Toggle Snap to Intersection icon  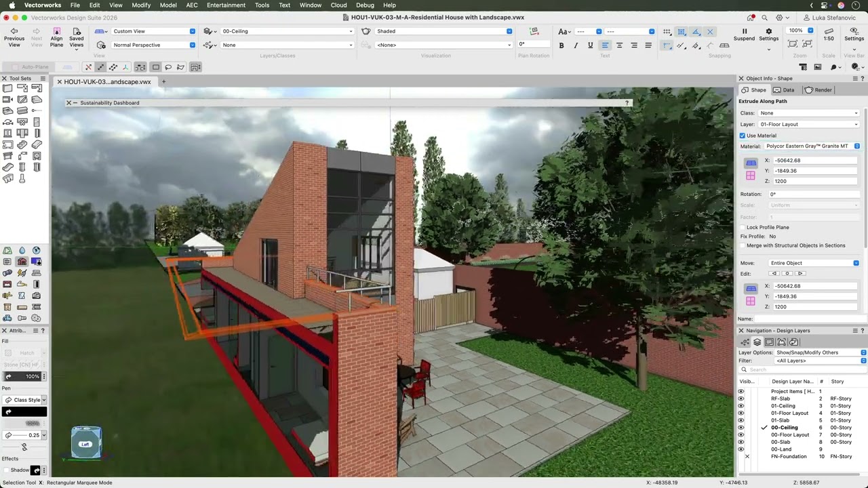710,32
